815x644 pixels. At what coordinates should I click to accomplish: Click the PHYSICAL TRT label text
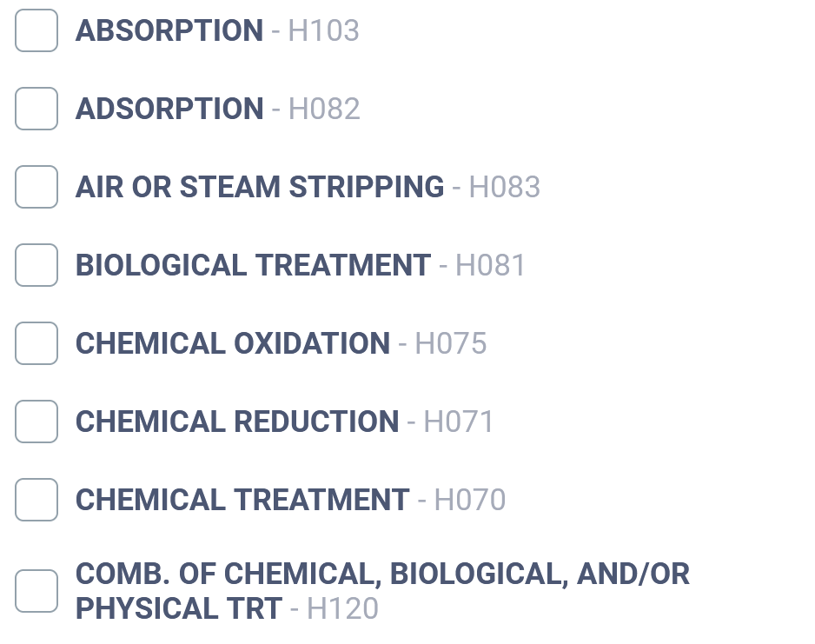(x=178, y=608)
